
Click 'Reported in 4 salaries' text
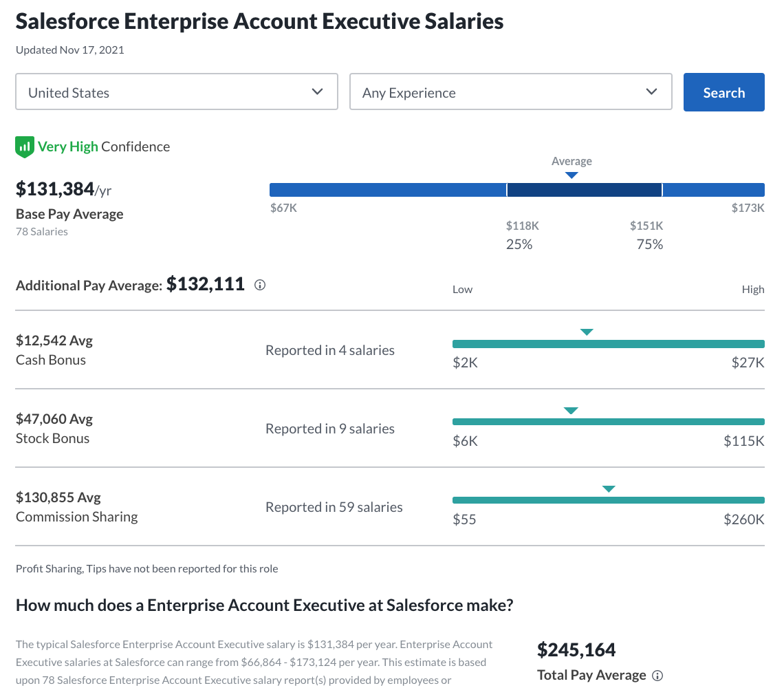point(330,350)
